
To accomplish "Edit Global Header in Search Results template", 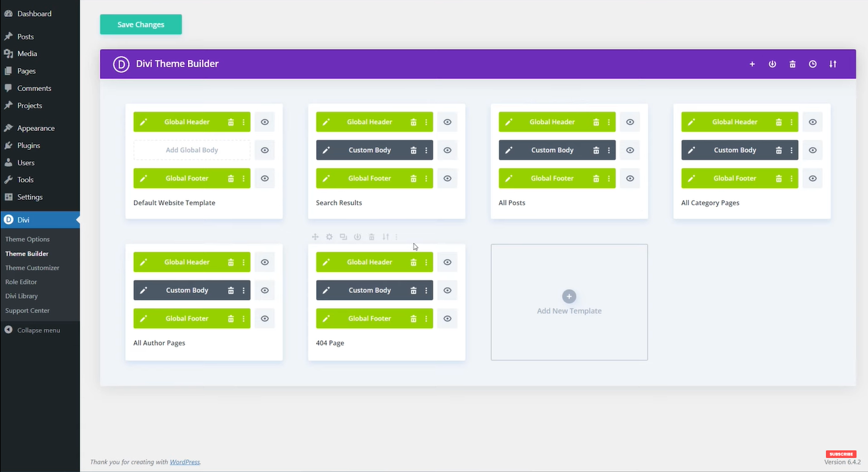I will (x=326, y=122).
